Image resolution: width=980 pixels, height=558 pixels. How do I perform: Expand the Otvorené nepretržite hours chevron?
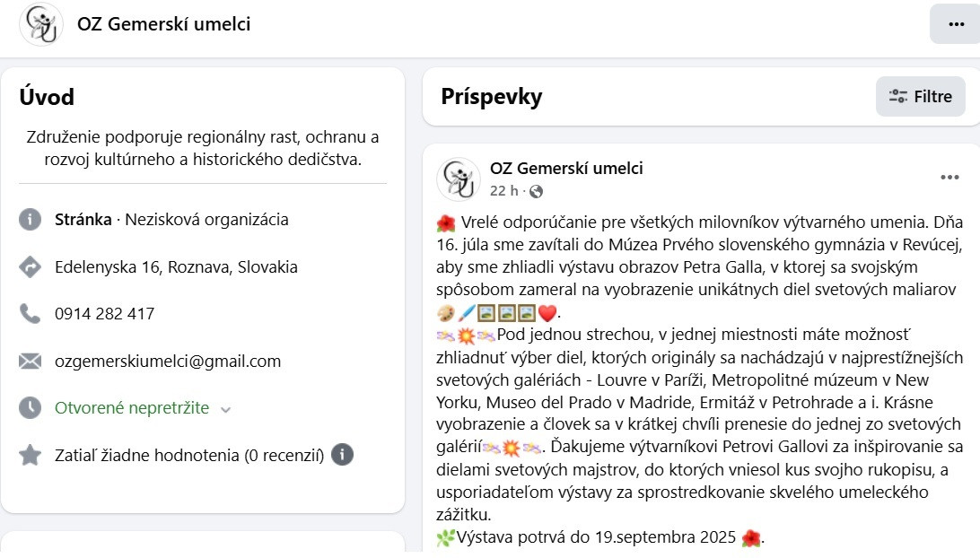point(226,409)
